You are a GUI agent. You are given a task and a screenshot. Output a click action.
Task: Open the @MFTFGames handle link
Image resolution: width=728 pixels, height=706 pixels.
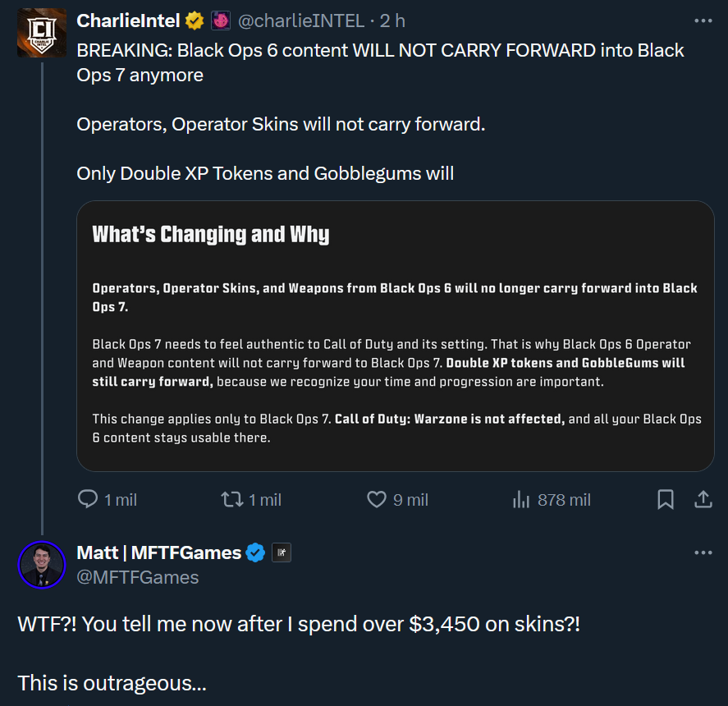pos(138,577)
